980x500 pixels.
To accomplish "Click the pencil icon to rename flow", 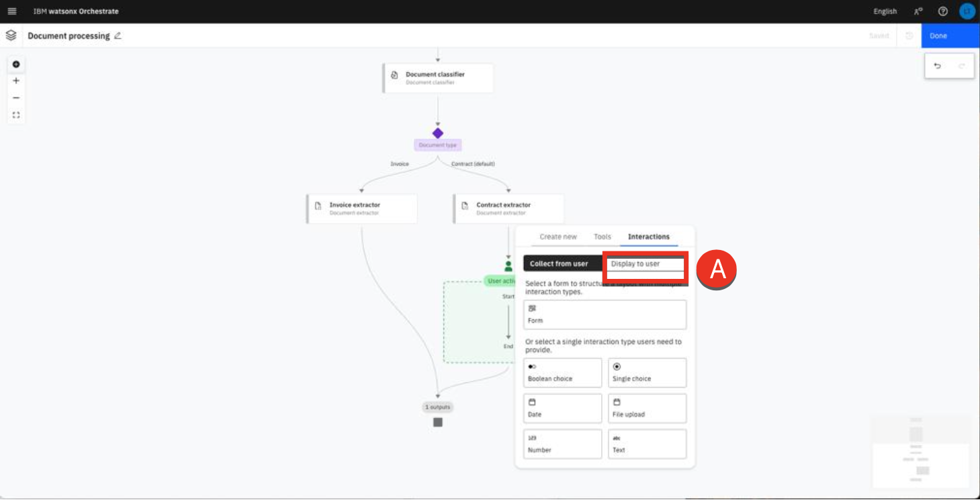I will [x=118, y=36].
